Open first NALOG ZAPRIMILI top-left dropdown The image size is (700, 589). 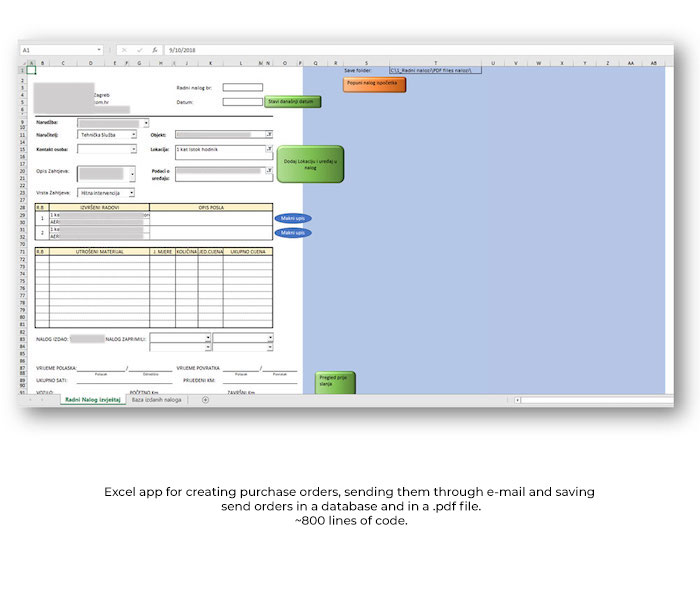[x=208, y=338]
